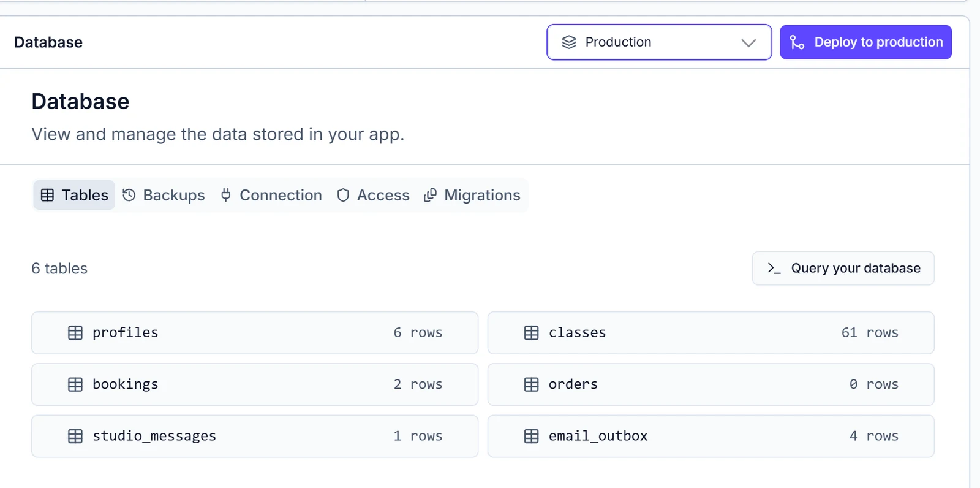Click the 6 tables count label
The image size is (980, 488).
59,269
